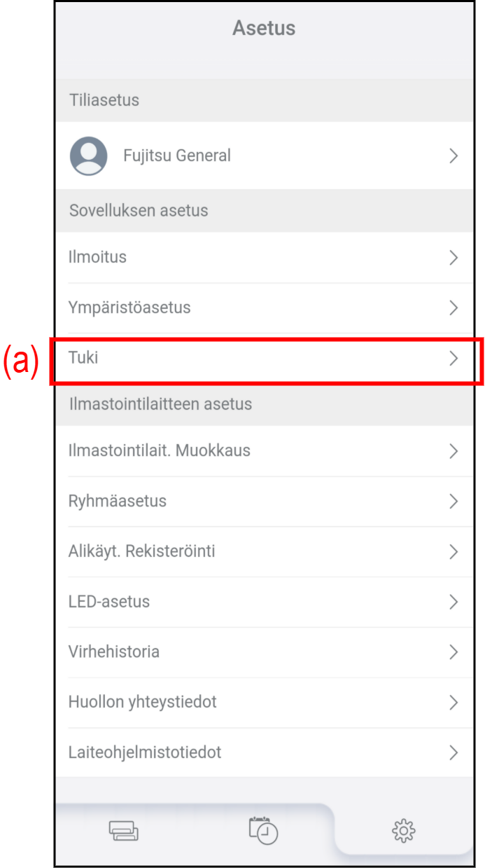Tap the Fujitsu General profile avatar icon

[89, 156]
